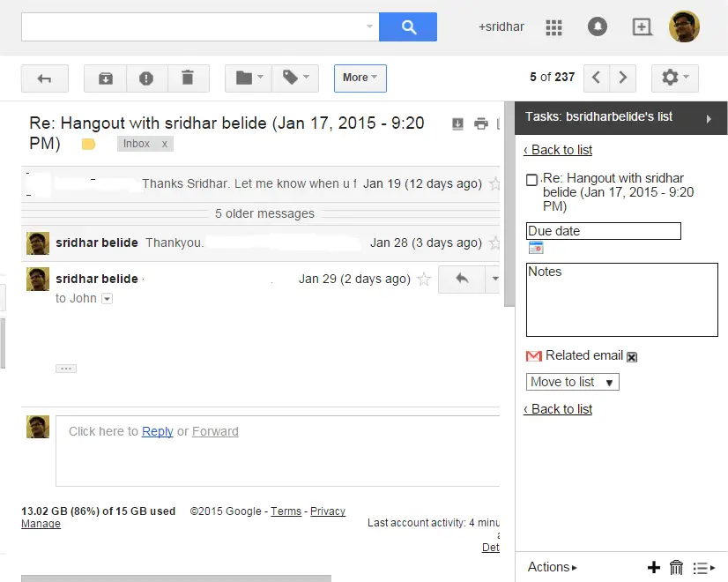The image size is (728, 582).
Task: Click the message pane vertical scrollbar
Action: click(x=509, y=205)
